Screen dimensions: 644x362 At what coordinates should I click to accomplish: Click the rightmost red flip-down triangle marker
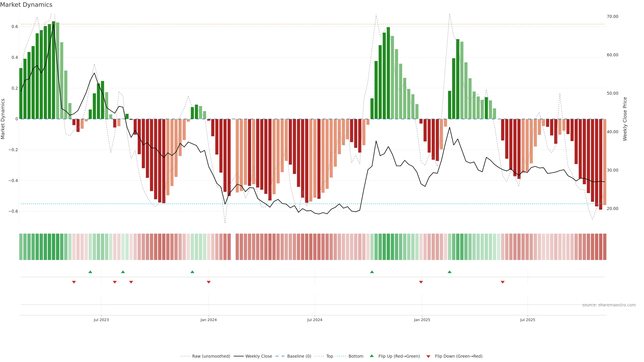coord(503,282)
